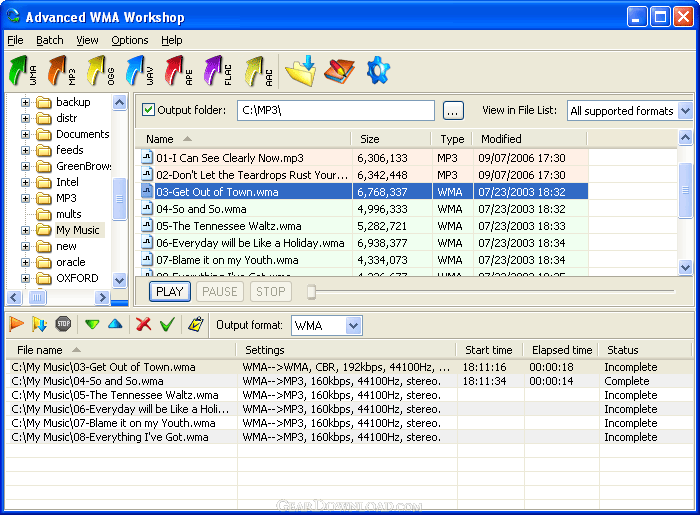This screenshot has height=515, width=700.
Task: Select 02-Don't Let the Teardrops Rust file
Action: [x=362, y=175]
